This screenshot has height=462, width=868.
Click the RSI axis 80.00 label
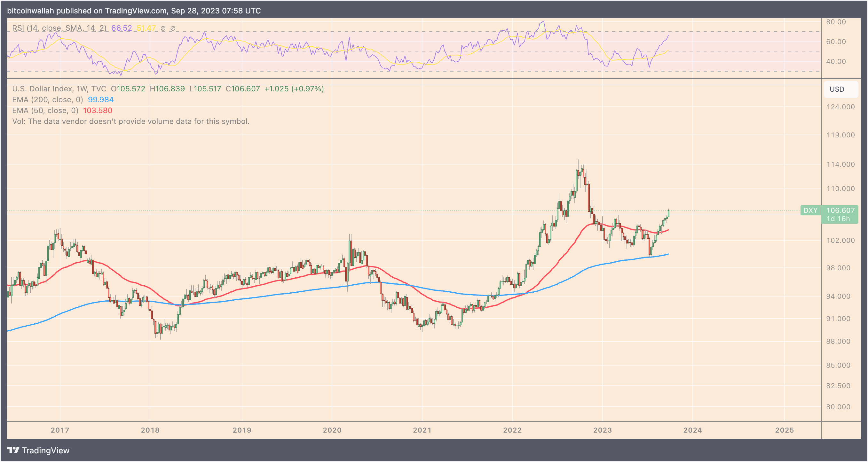836,22
